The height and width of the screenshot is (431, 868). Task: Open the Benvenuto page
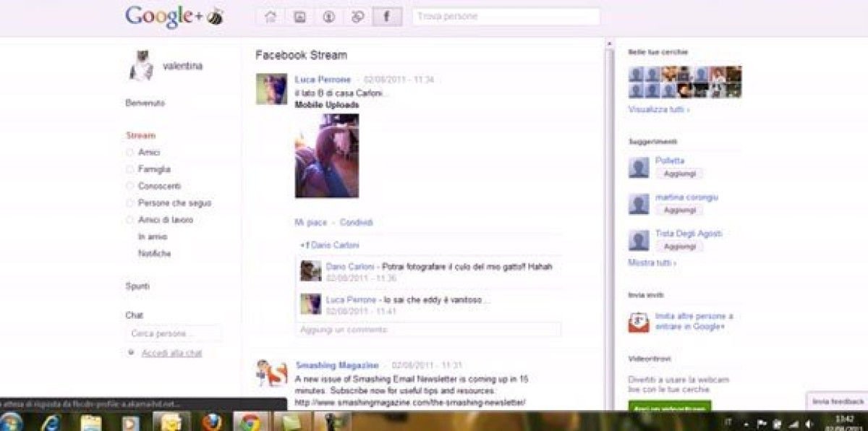[x=145, y=103]
